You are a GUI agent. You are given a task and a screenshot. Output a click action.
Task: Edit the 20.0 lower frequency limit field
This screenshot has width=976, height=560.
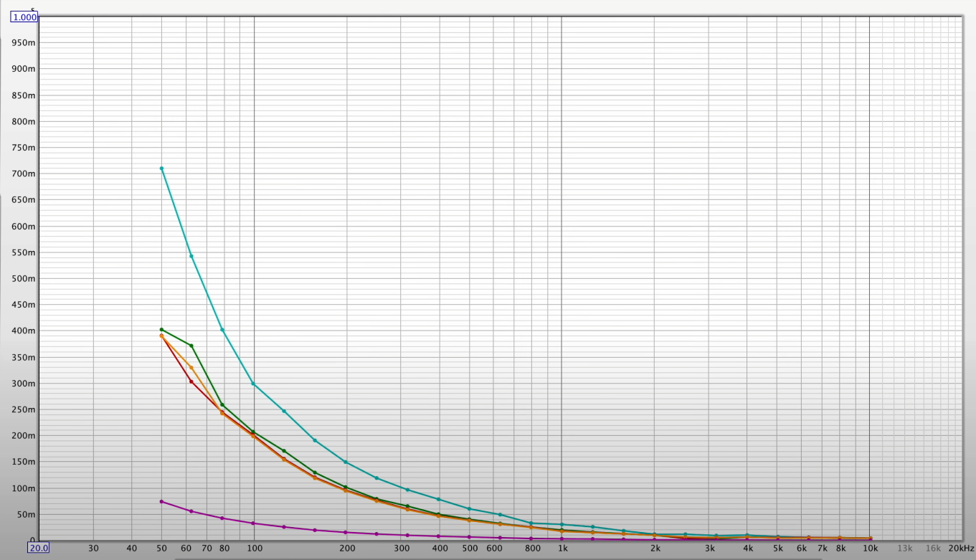pyautogui.click(x=38, y=548)
